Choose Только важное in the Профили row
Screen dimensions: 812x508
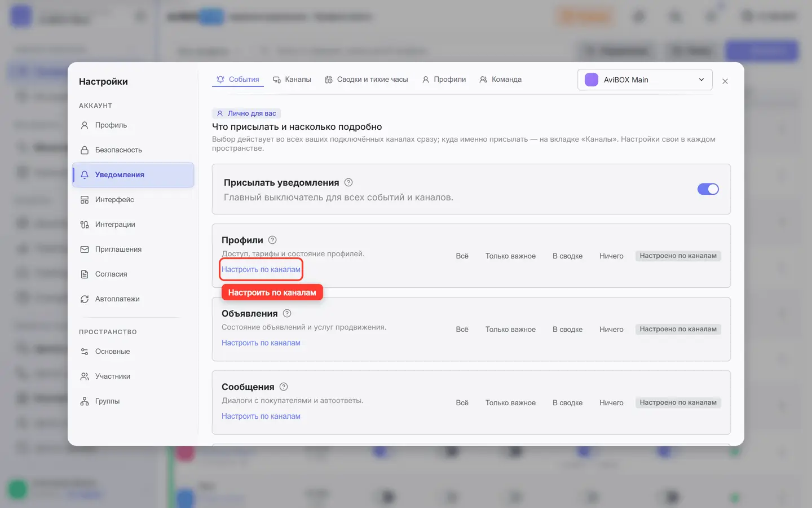click(x=511, y=256)
